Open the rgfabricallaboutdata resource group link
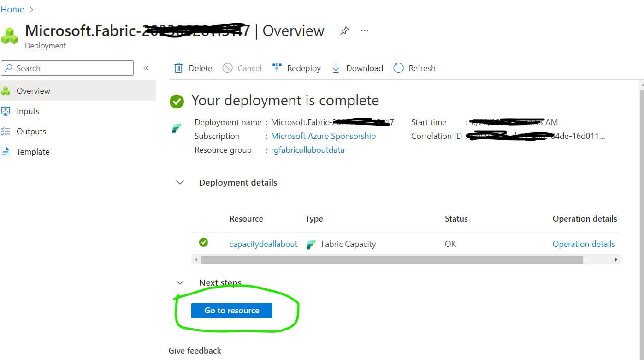 (307, 150)
